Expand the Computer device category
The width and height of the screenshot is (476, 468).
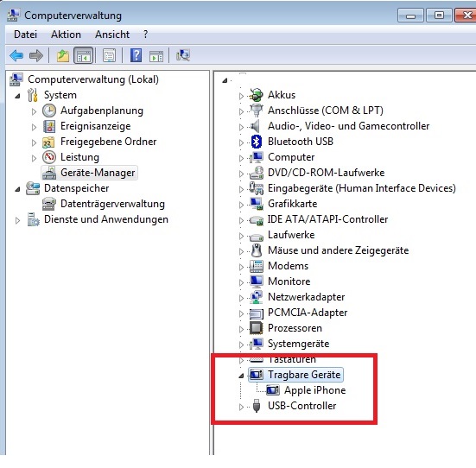pyautogui.click(x=241, y=158)
